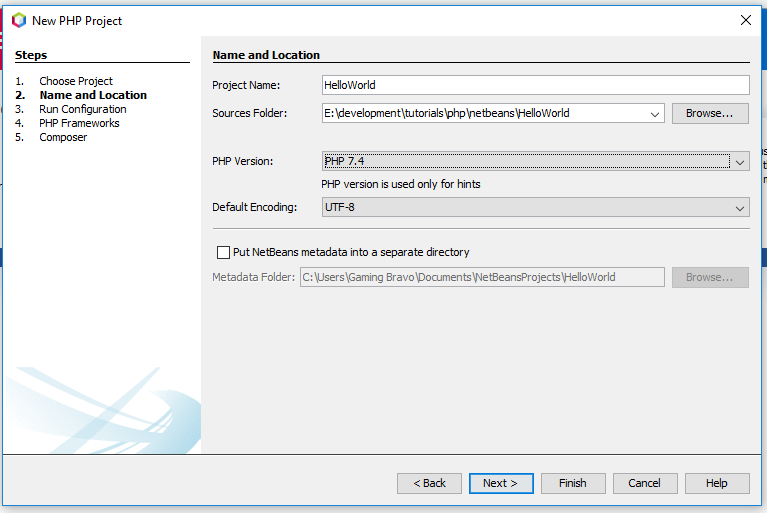Click the Metadata Folder path field

[x=482, y=277]
